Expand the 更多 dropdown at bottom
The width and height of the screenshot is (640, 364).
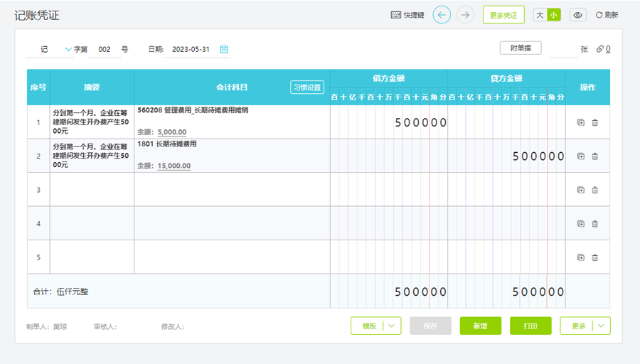[602, 326]
